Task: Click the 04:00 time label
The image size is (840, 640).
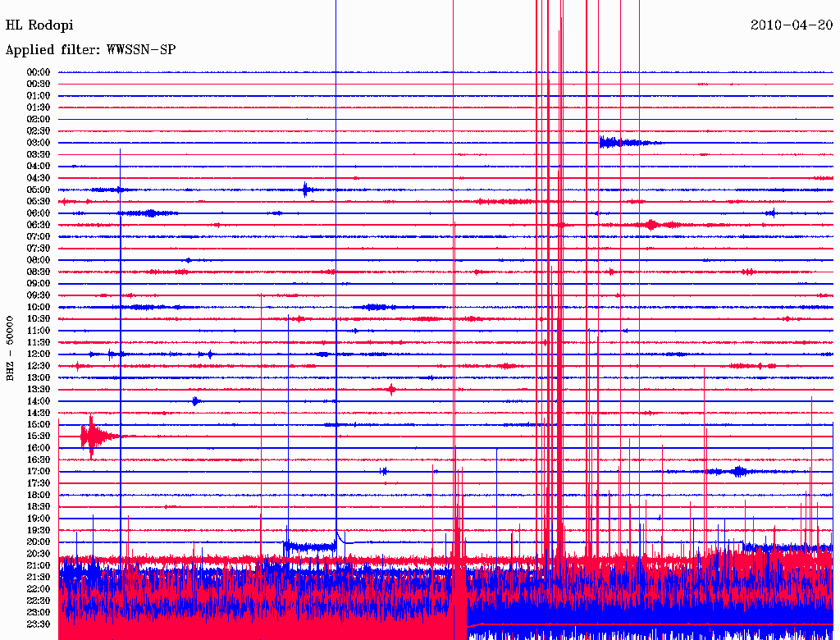Action: [39, 167]
